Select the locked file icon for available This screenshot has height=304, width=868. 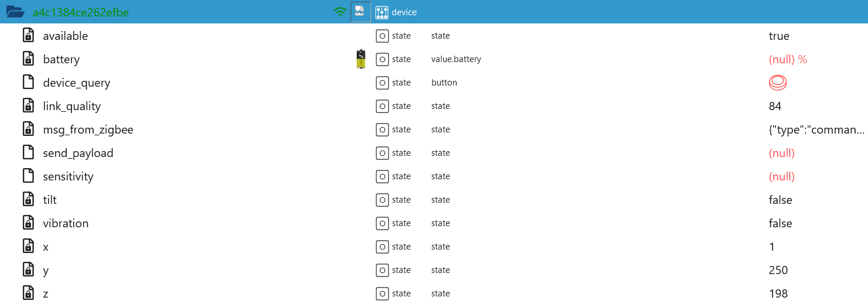pos(28,36)
